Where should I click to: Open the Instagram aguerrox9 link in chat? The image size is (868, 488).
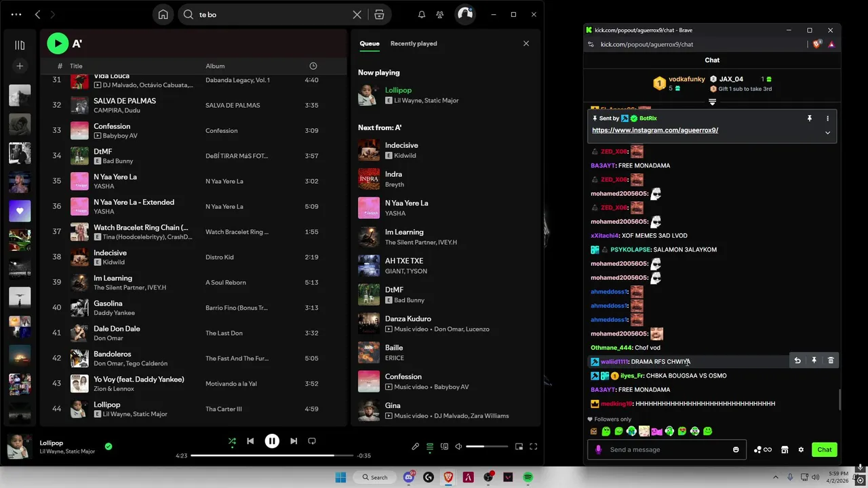click(655, 130)
